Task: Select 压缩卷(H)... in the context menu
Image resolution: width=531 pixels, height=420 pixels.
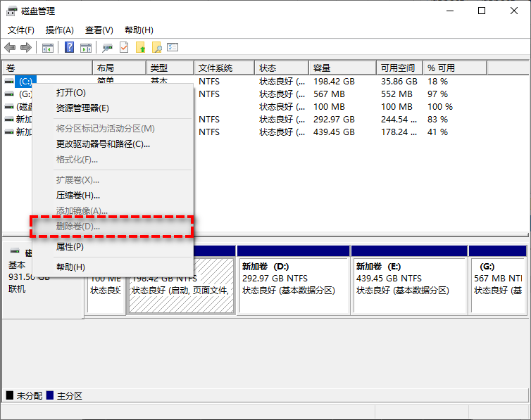Action: [x=78, y=196]
